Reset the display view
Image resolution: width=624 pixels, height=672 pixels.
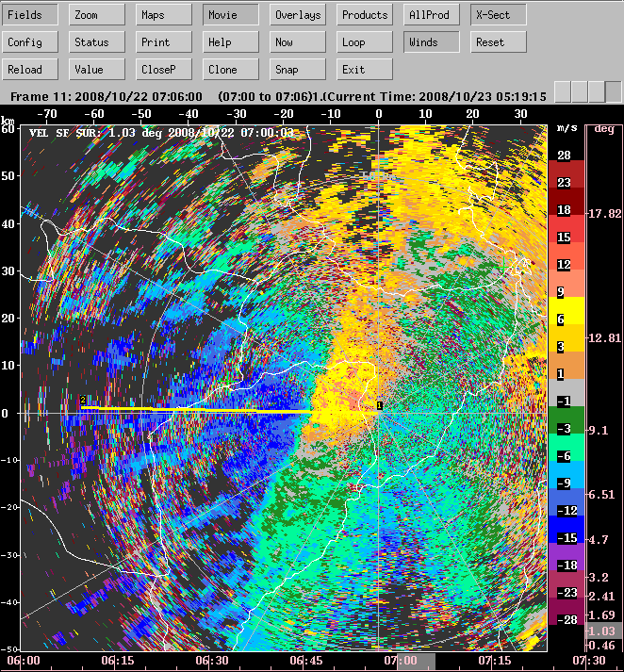(499, 42)
